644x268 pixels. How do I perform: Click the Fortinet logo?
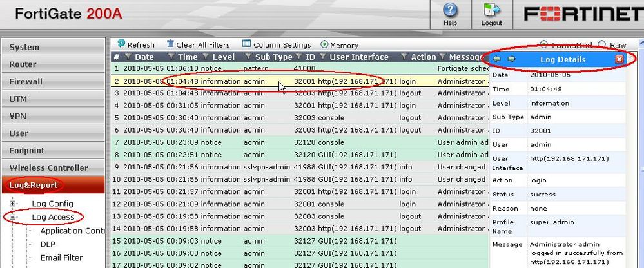coord(583,14)
